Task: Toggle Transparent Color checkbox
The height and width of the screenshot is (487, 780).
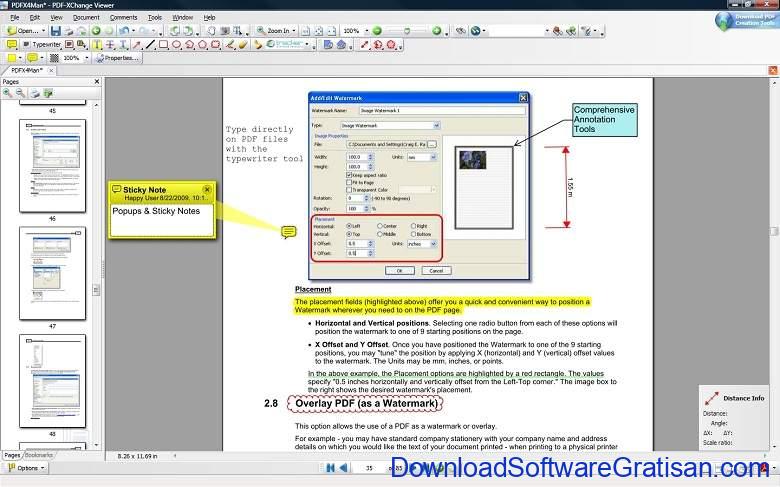Action: pyautogui.click(x=349, y=190)
